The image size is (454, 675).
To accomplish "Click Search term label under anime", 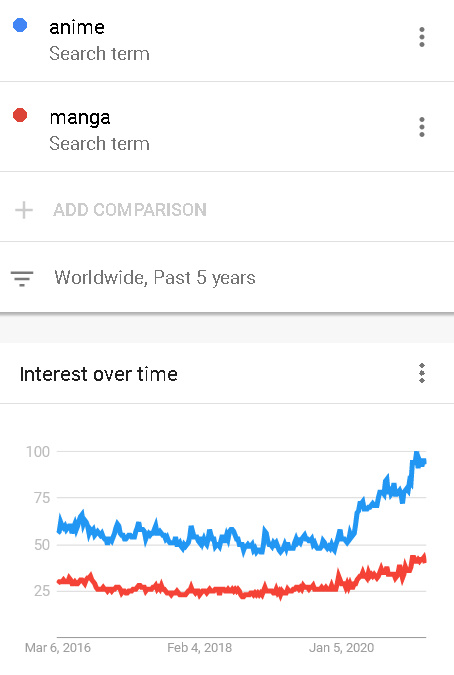I will pyautogui.click(x=99, y=54).
